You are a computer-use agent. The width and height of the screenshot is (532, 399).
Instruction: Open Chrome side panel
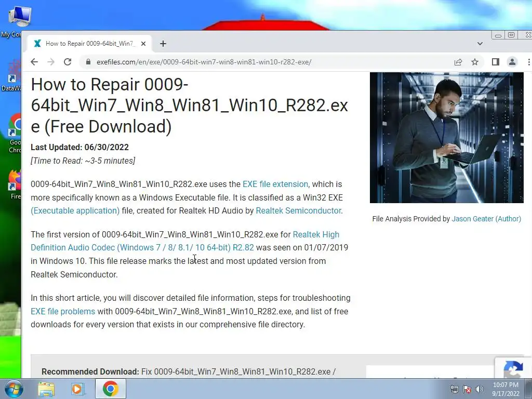495,62
